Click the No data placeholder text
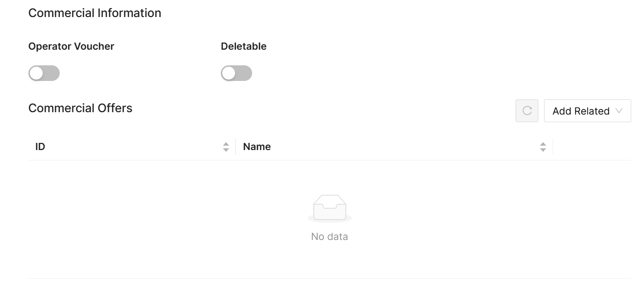The height and width of the screenshot is (293, 644). (330, 237)
